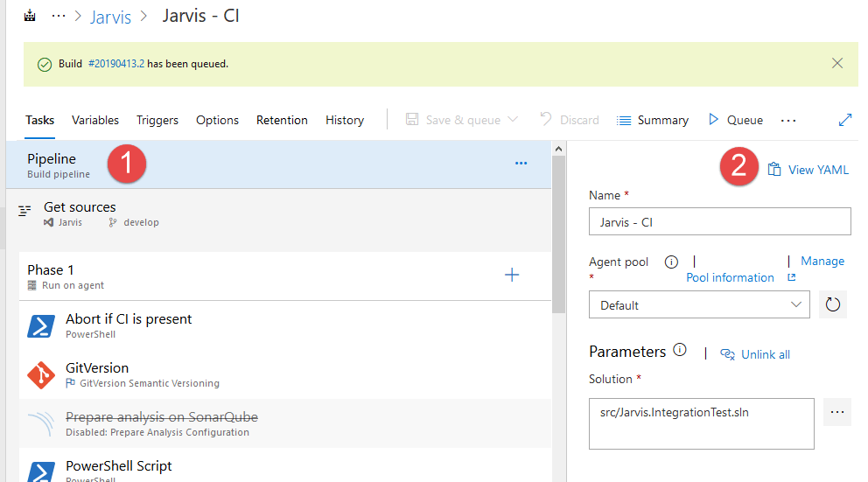The width and height of the screenshot is (868, 482).
Task: Dismiss the build queued notification
Action: [837, 63]
